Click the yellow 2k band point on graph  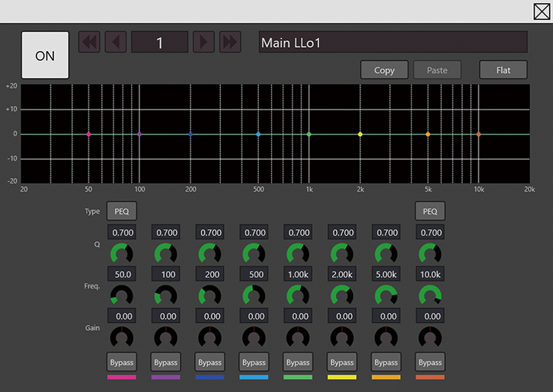click(x=360, y=134)
